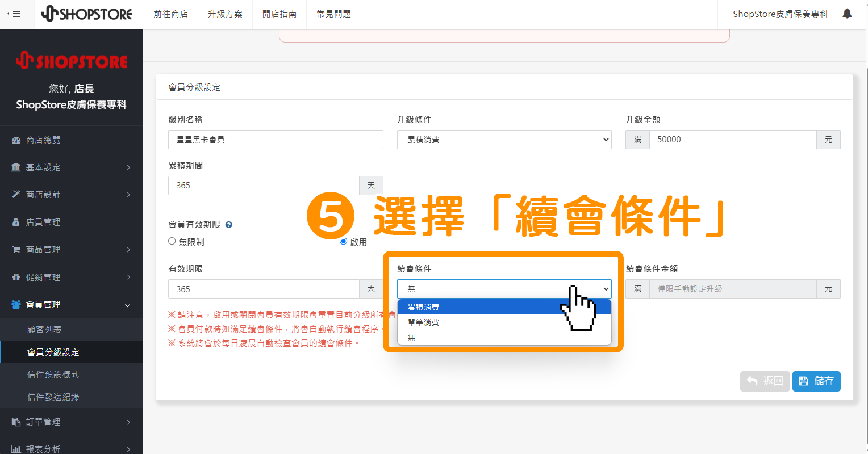Open 常見問題 in the top navigation
This screenshot has width=868, height=454.
click(x=334, y=14)
